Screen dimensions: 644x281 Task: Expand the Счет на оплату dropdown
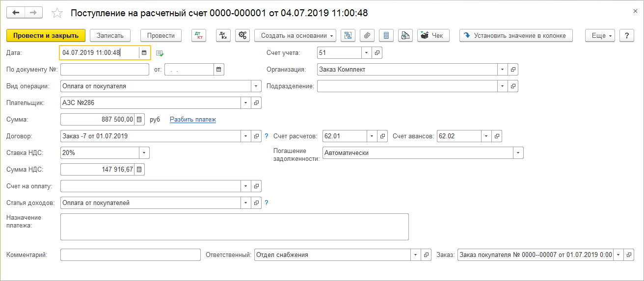click(246, 186)
